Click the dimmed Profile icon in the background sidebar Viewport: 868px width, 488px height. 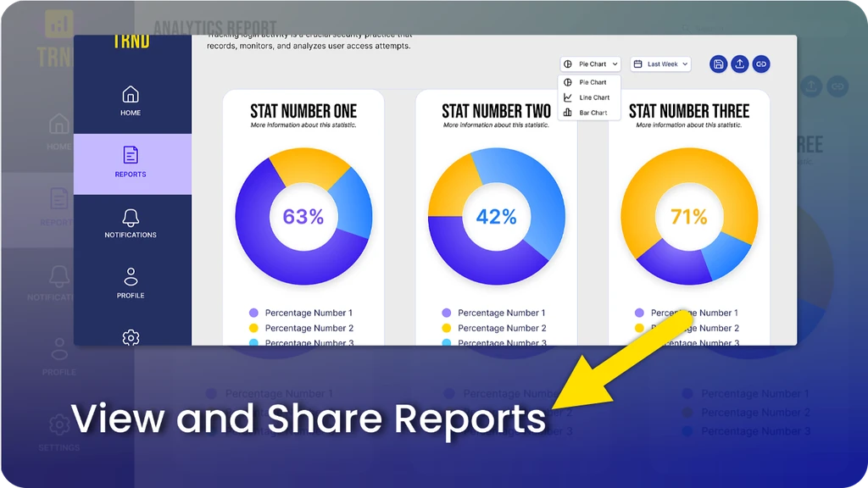58,349
